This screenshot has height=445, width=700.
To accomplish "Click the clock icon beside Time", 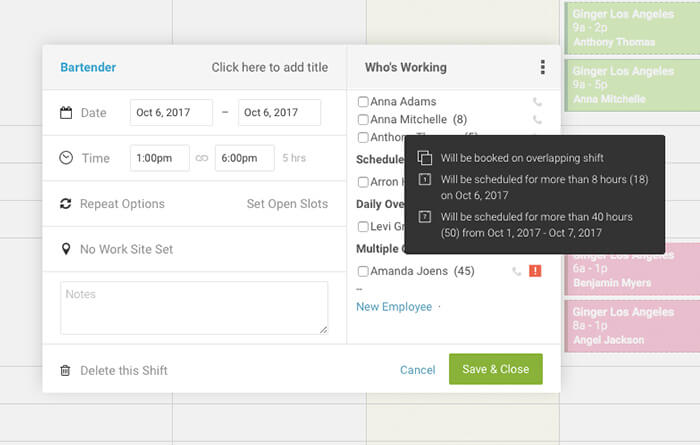I will [x=66, y=158].
